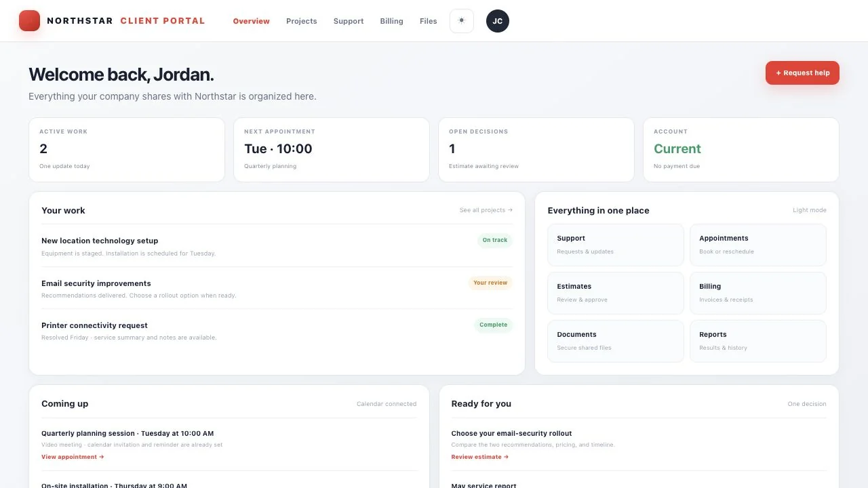Screen dimensions: 868x488
Task: Open the Active Work stat card
Action: pyautogui.click(x=127, y=150)
